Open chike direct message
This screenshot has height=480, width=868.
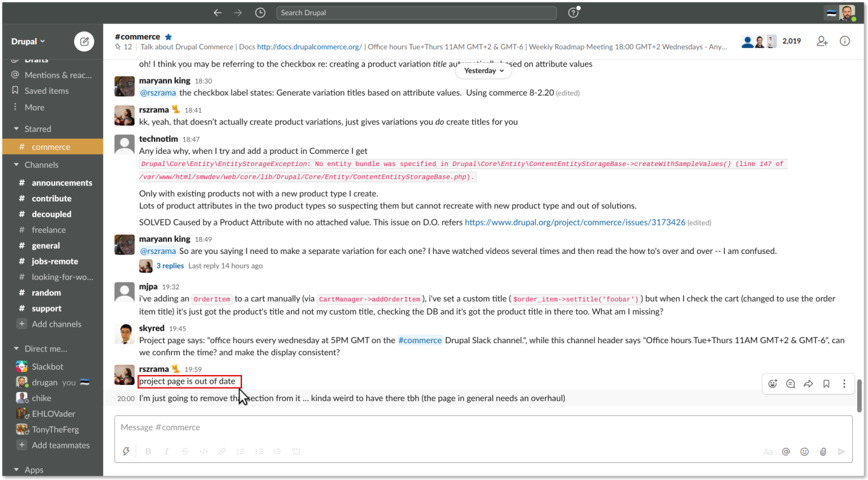tap(52, 398)
